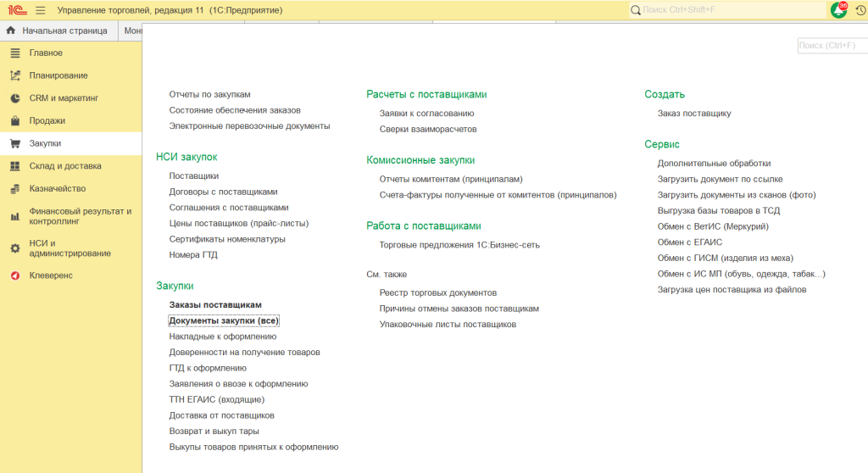
Task: Click the magnifier icon in global search
Action: (x=636, y=10)
